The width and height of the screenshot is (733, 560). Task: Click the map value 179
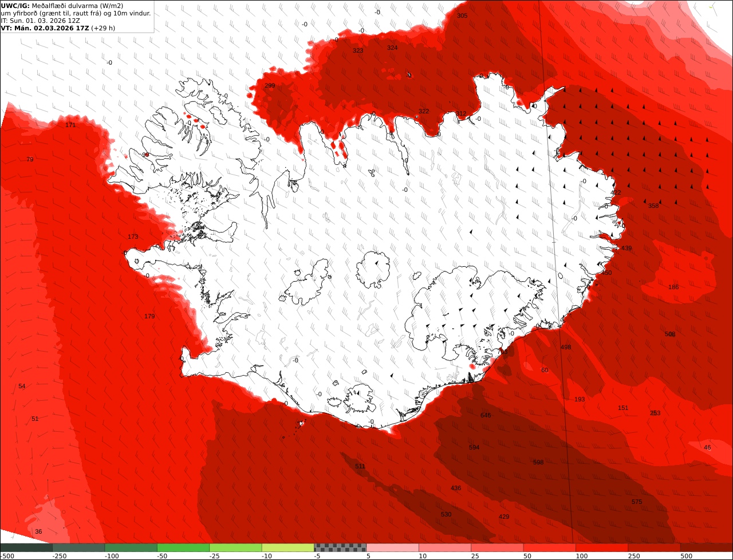[x=149, y=316]
